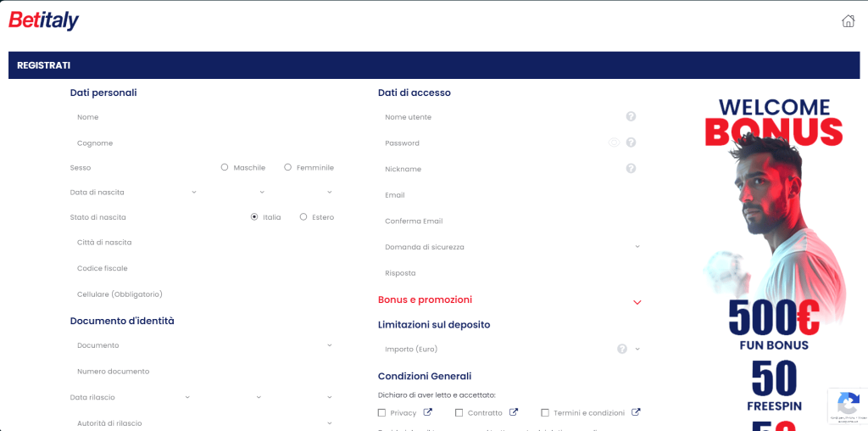Select Estero as birth state
This screenshot has height=431, width=868.
click(303, 217)
